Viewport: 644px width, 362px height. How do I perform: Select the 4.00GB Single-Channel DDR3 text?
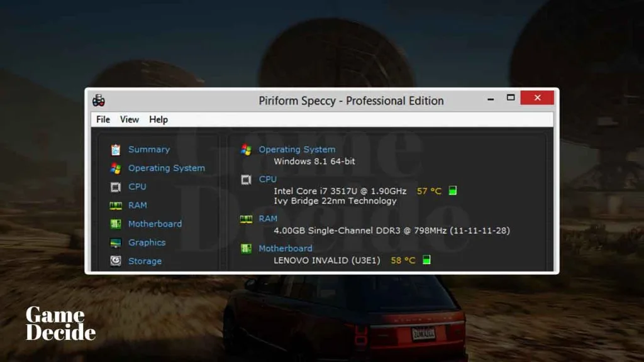pyautogui.click(x=392, y=231)
